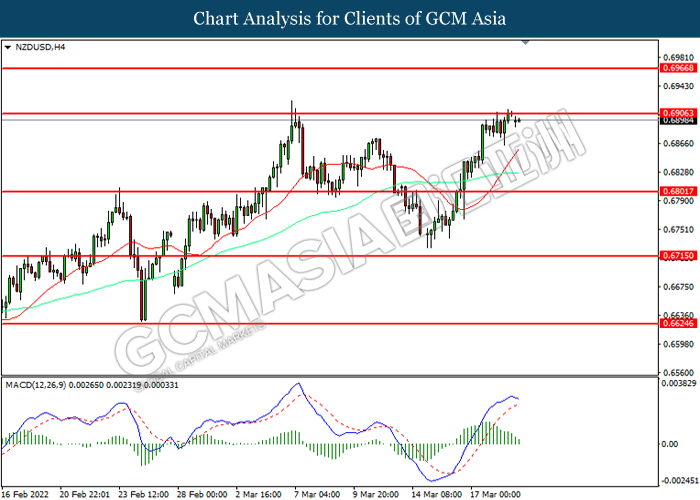The height and width of the screenshot is (500, 700).
Task: Click the 17 Mar 00:00 time label
Action: [495, 494]
